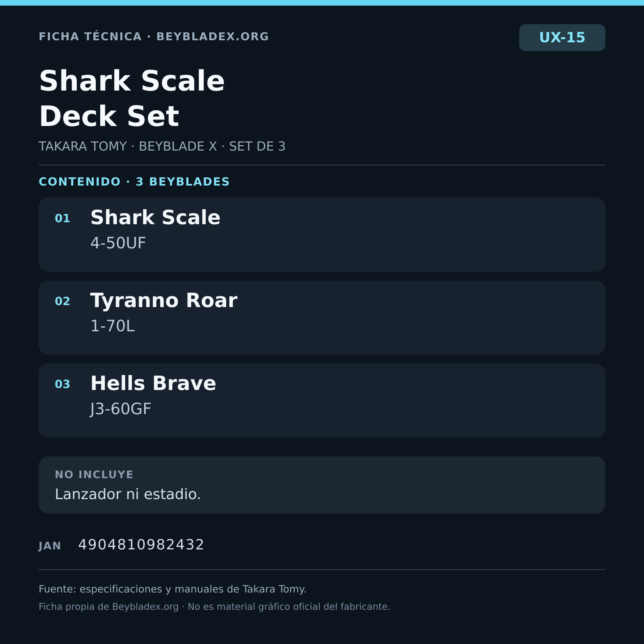Open the Shark Scale beyblade card

(x=322, y=235)
